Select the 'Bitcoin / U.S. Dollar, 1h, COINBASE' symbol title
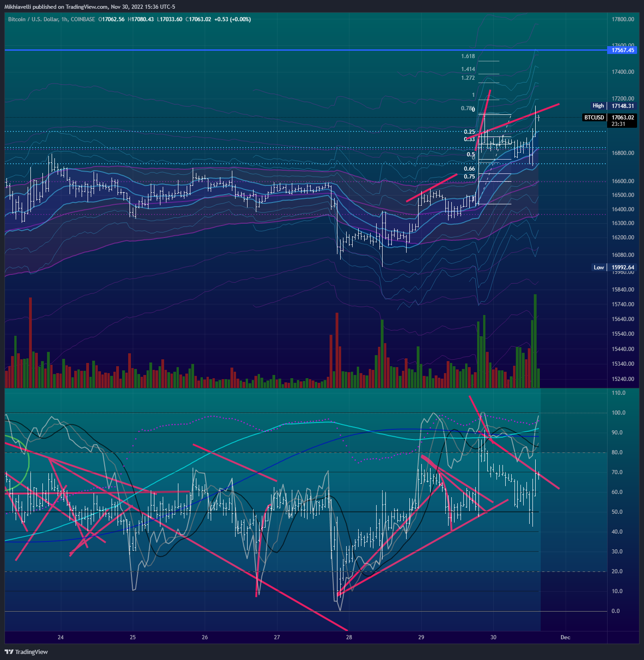Image resolution: width=644 pixels, height=660 pixels. pyautogui.click(x=52, y=19)
